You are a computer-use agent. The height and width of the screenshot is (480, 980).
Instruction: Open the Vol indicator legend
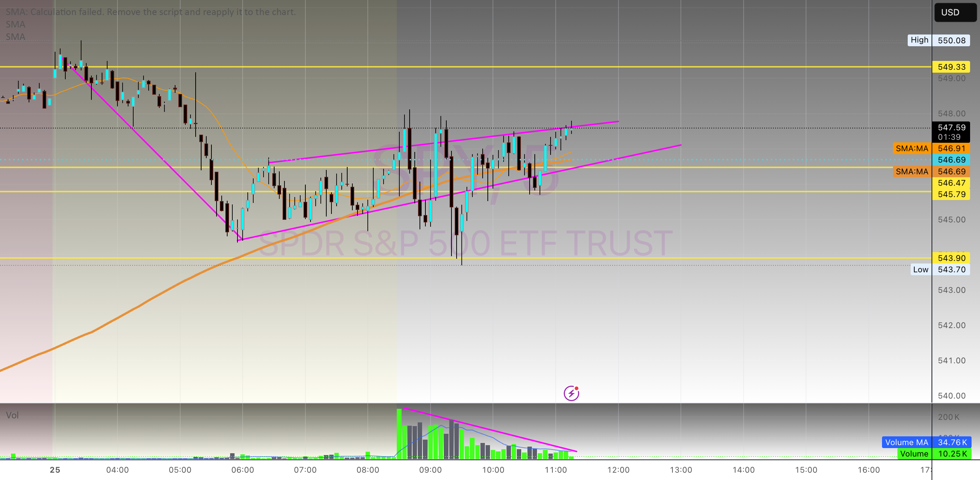(x=12, y=415)
